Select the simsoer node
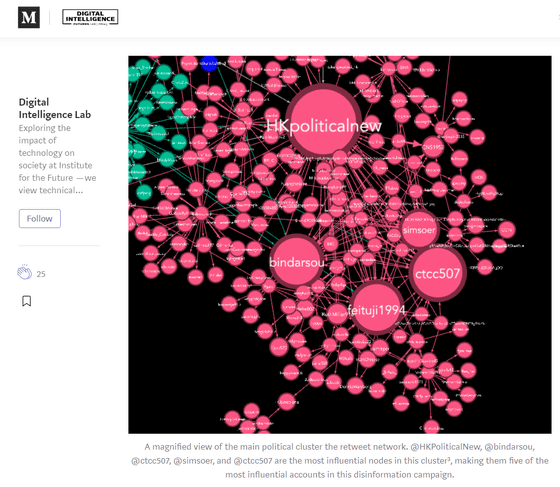The width and height of the screenshot is (560, 487). click(x=419, y=229)
